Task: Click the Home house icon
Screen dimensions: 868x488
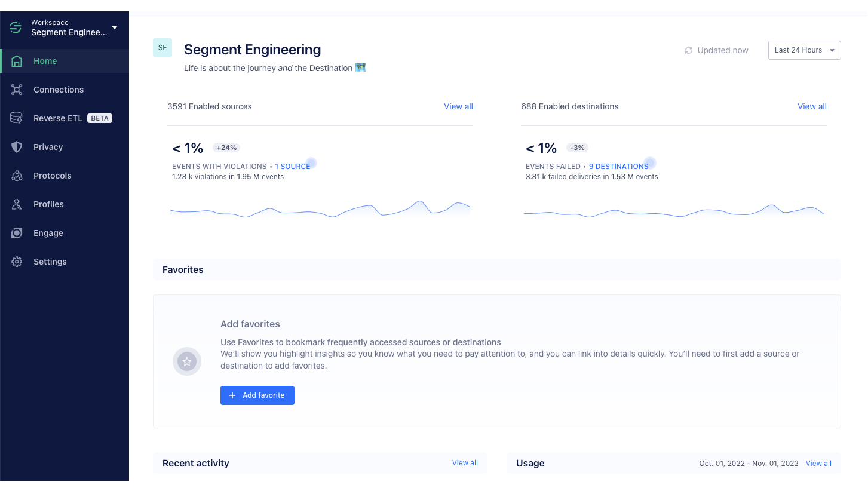Action: (17, 61)
